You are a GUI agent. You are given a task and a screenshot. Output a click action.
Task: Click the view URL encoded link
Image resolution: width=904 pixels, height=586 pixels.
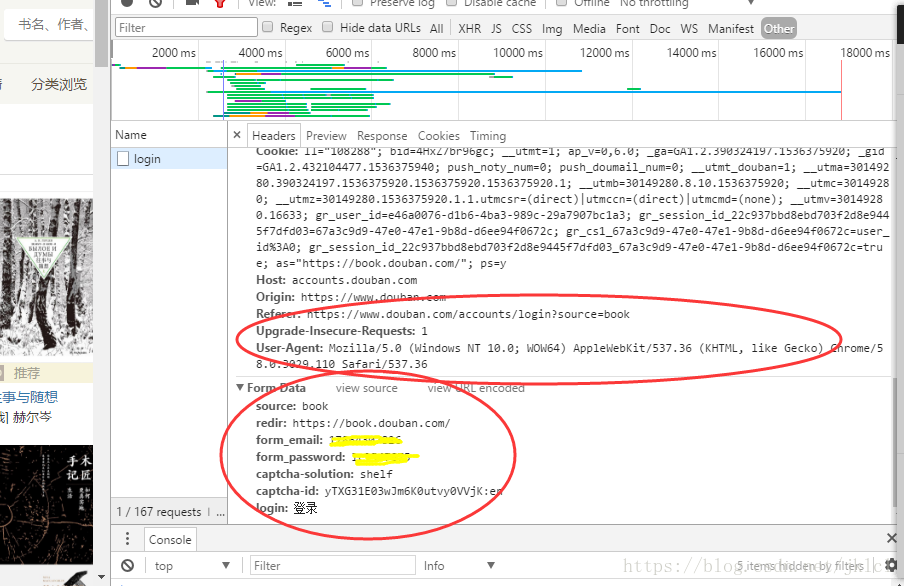point(476,388)
